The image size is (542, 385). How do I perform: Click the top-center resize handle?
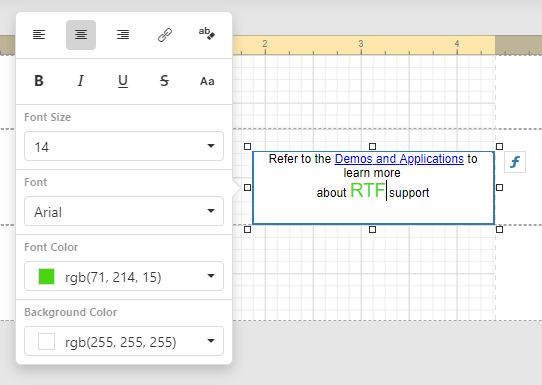372,147
